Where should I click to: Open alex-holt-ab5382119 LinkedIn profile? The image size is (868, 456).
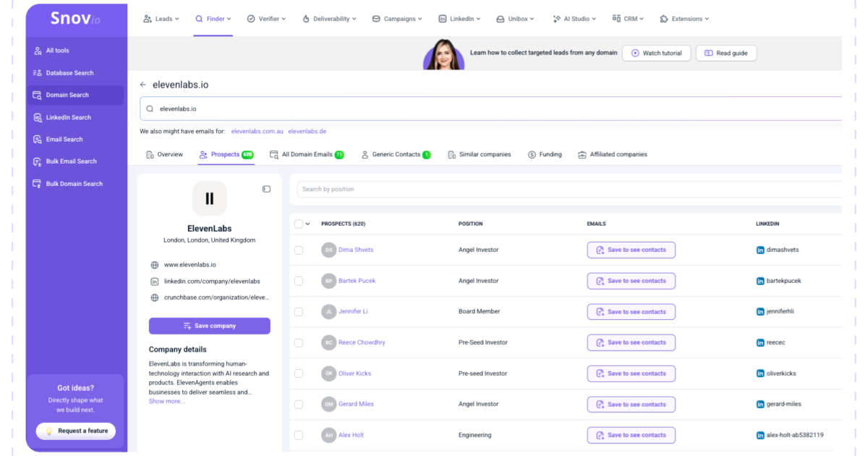[790, 435]
